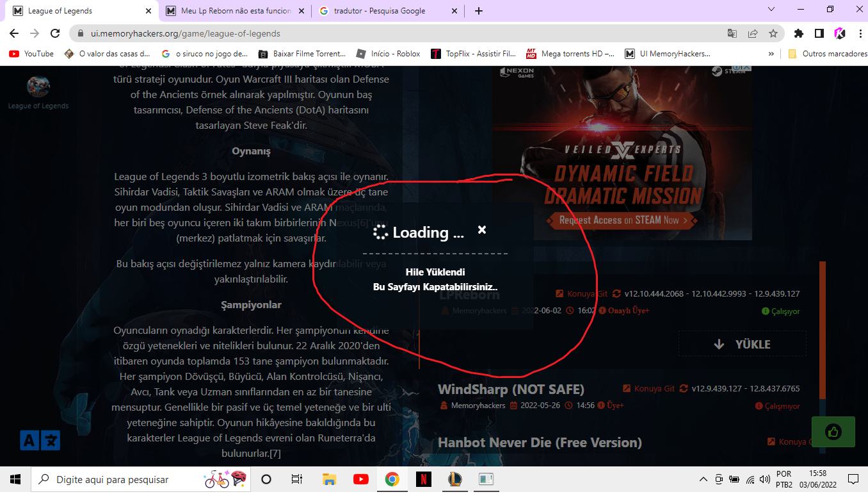Click the share page icon
Image resolution: width=868 pixels, height=501 pixels.
pos(753,33)
